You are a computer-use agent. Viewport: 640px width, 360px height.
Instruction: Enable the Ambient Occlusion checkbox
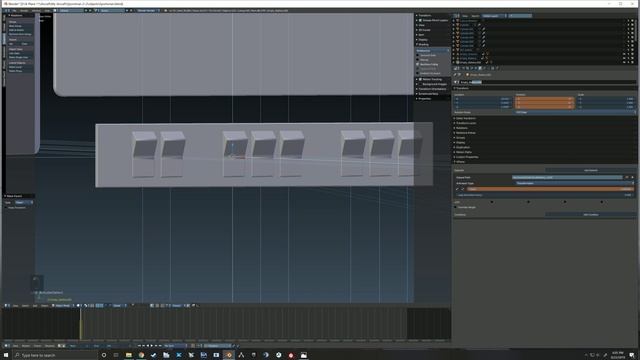418,73
